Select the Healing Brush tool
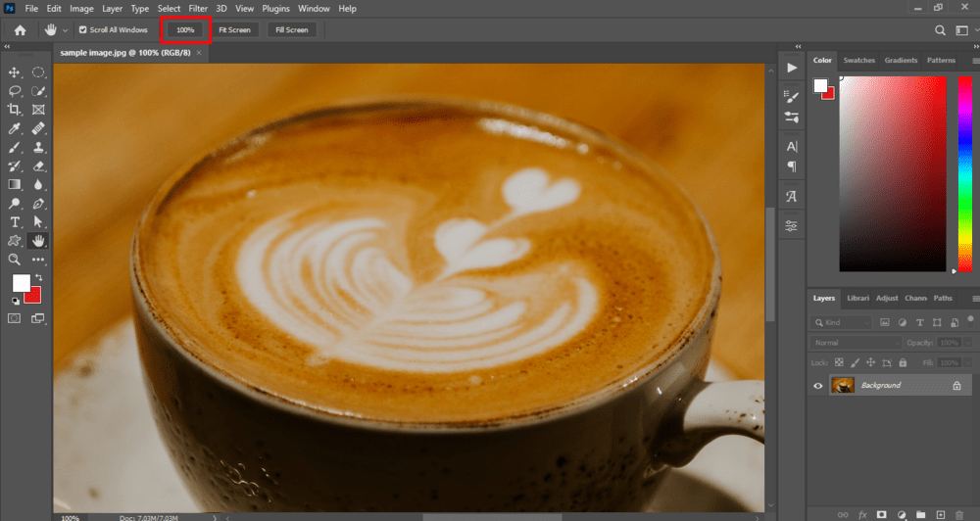Image resolution: width=980 pixels, height=521 pixels. 38,128
